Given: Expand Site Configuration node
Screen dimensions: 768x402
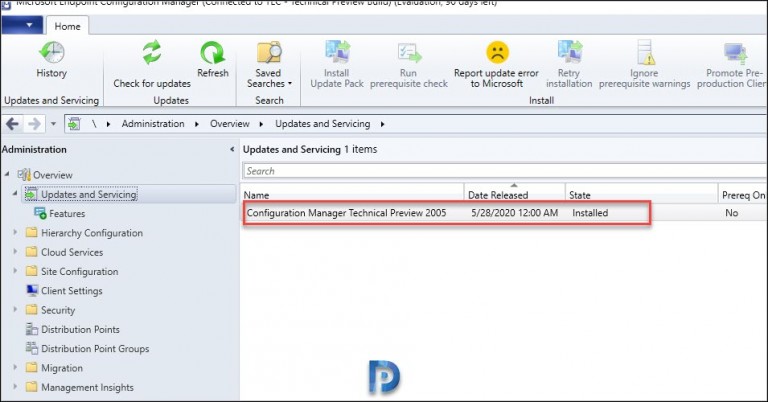Looking at the screenshot, I should pyautogui.click(x=15, y=271).
